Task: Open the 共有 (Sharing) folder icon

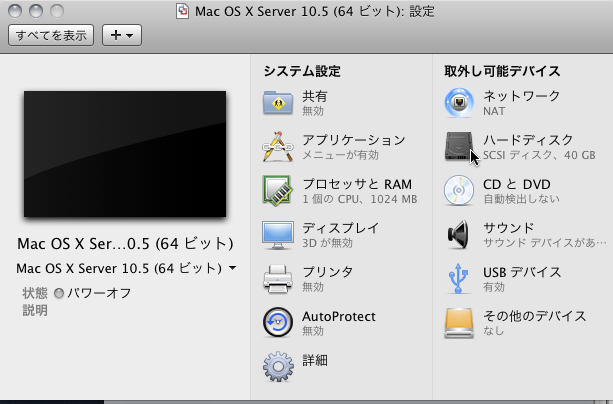Action: pos(277,103)
